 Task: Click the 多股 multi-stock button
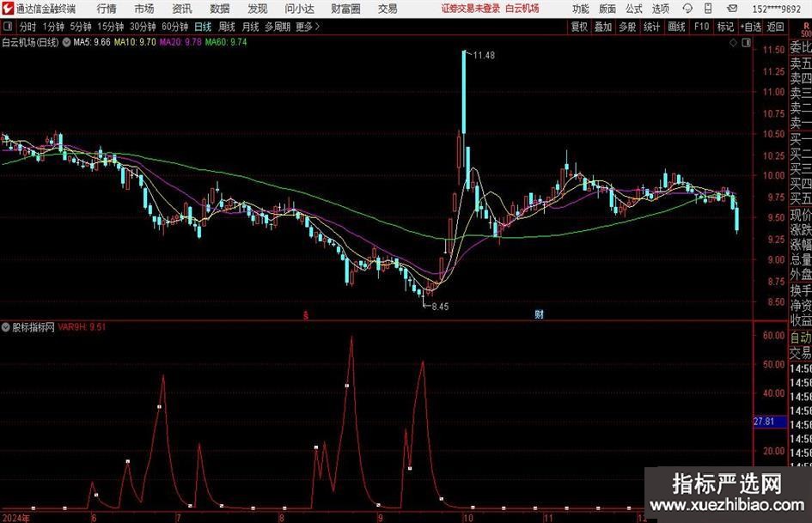[627, 27]
